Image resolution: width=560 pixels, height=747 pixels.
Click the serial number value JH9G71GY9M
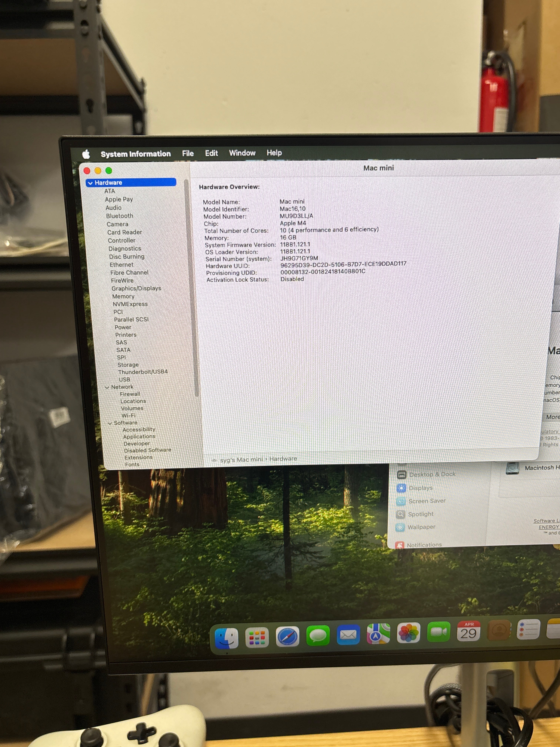click(x=299, y=258)
